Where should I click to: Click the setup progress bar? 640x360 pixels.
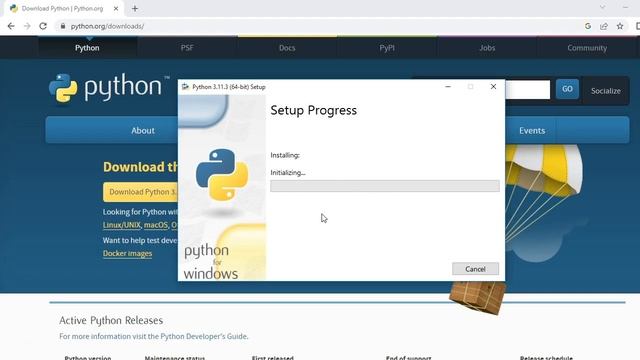[384, 186]
